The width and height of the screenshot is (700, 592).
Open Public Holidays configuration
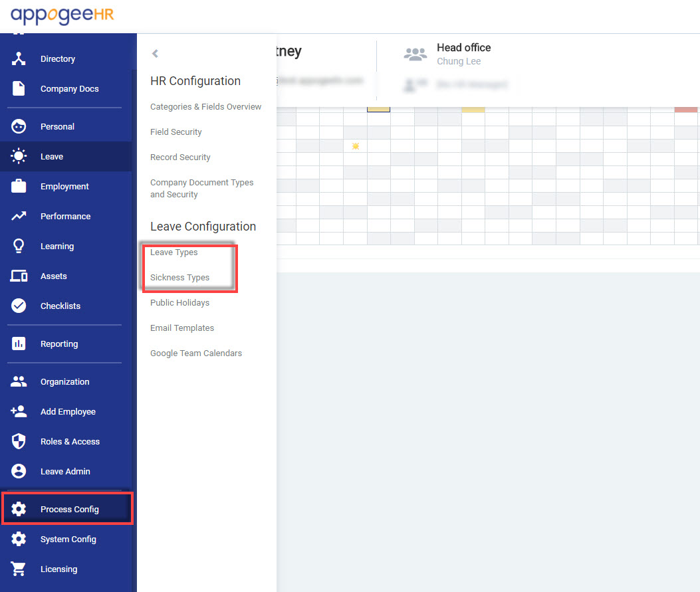point(179,302)
